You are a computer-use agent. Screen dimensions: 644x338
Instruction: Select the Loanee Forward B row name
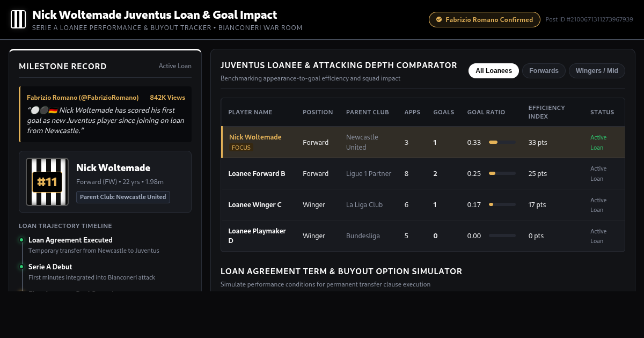(257, 173)
